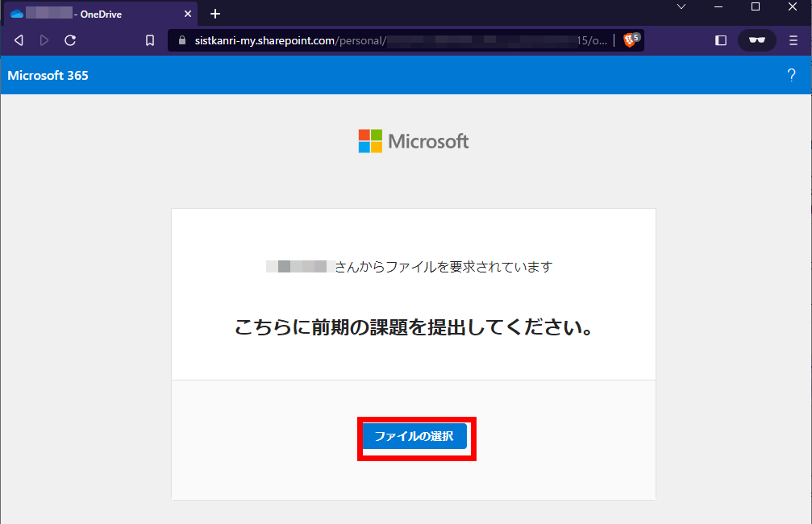Expand the tab search chevron in title bar
This screenshot has height=524, width=812.
681,7
